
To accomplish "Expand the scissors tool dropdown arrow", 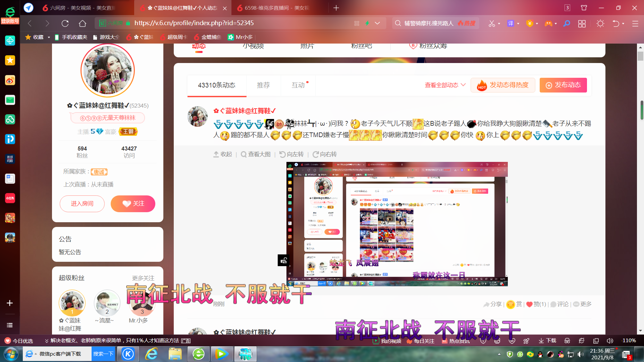I will click(x=499, y=23).
